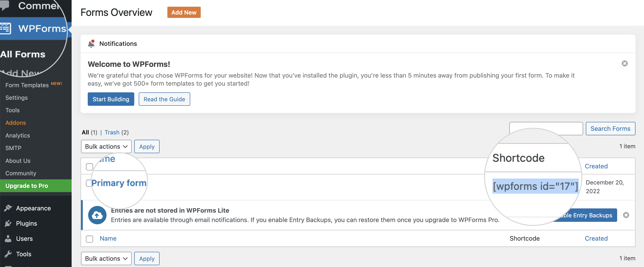Check the Primary form row checkbox
Screen dimensions: 644x267
pos(89,183)
